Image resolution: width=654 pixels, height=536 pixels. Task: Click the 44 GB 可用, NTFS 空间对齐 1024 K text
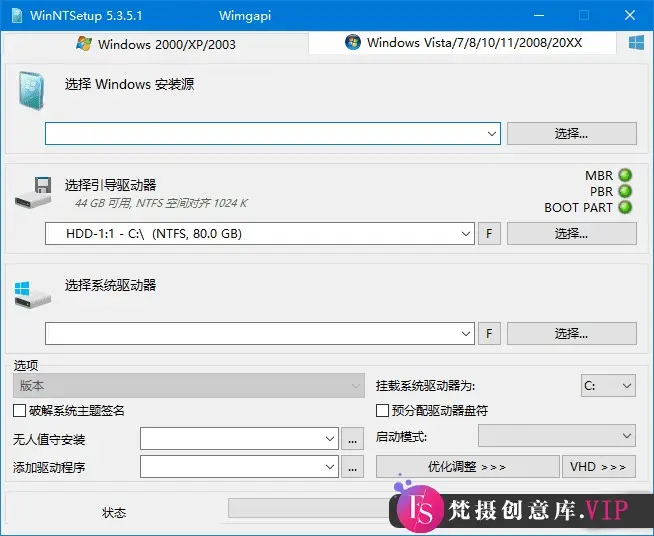(x=161, y=204)
